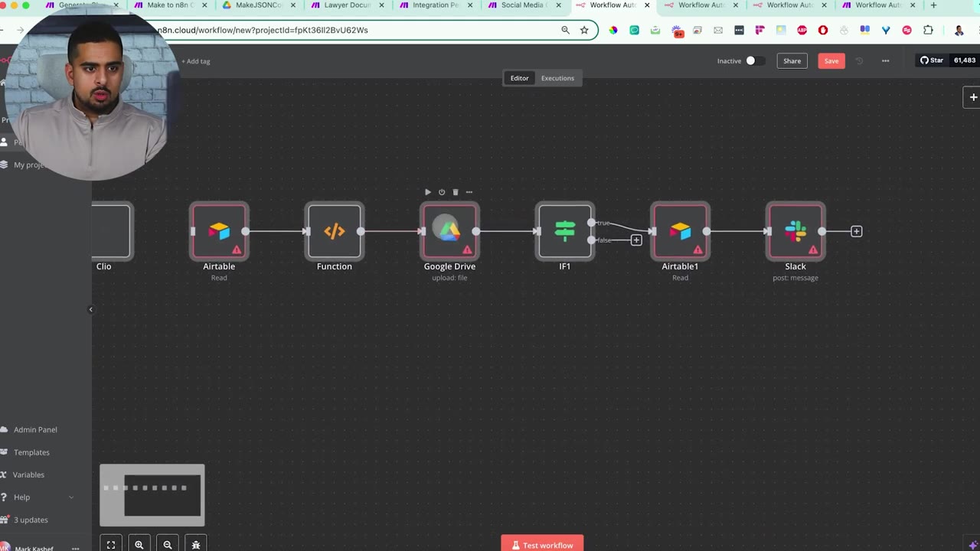This screenshot has width=980, height=551.
Task: Collapse the left sidebar arrow
Action: click(90, 310)
